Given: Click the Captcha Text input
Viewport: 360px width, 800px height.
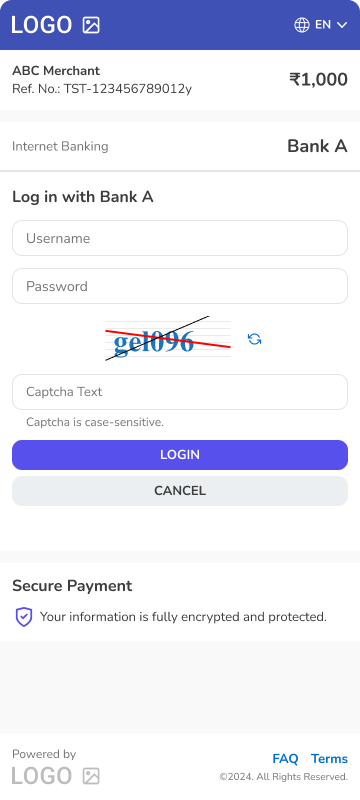Looking at the screenshot, I should click(x=180, y=392).
